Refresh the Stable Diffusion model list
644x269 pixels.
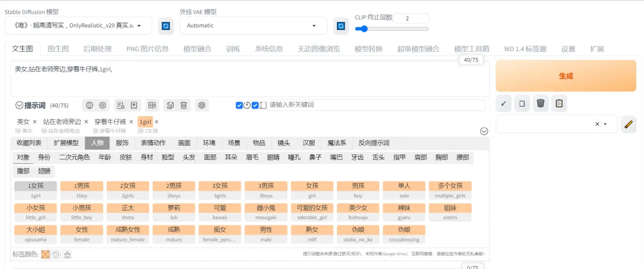pyautogui.click(x=166, y=26)
